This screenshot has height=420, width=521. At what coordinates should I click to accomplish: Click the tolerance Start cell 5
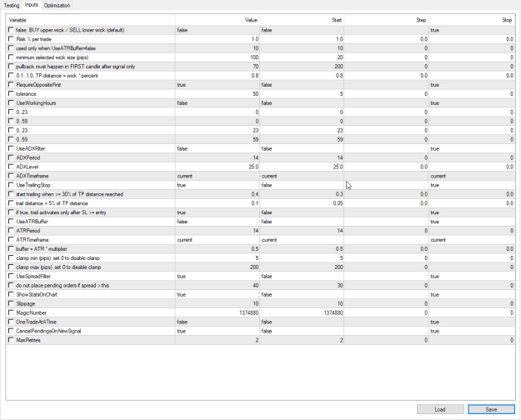[x=302, y=94]
